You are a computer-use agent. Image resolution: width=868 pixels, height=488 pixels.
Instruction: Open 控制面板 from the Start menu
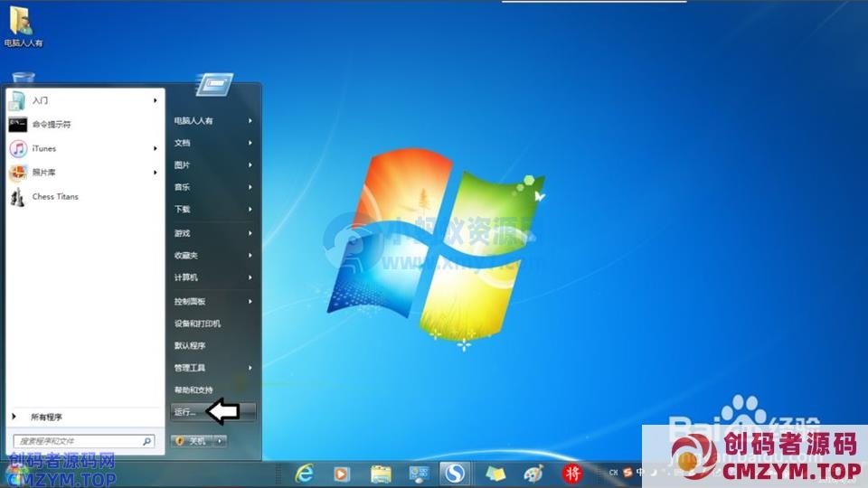(190, 301)
